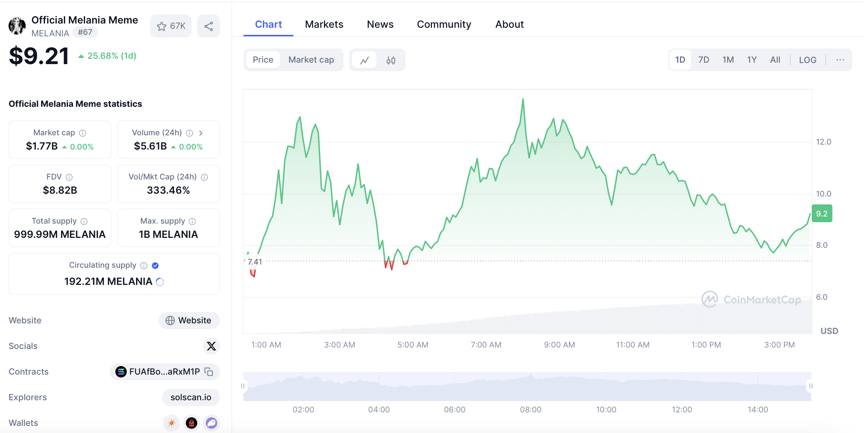Enable LOG scale on chart

pyautogui.click(x=807, y=60)
